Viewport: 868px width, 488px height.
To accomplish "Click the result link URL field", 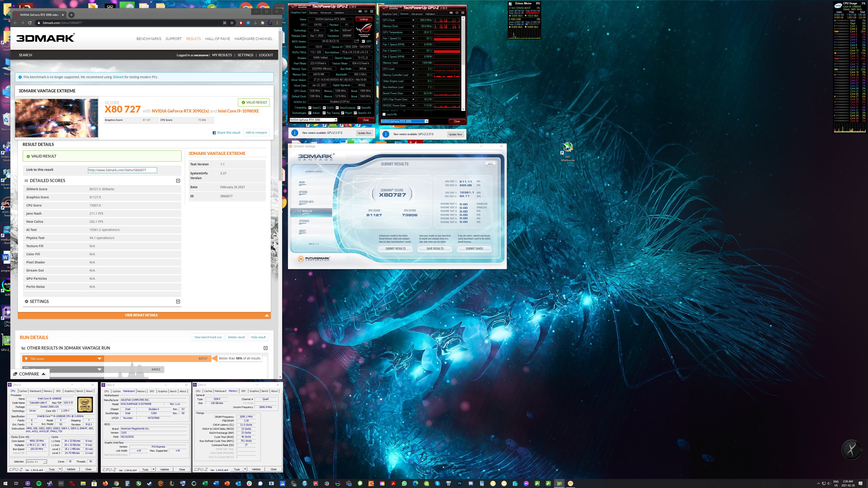I will [122, 170].
